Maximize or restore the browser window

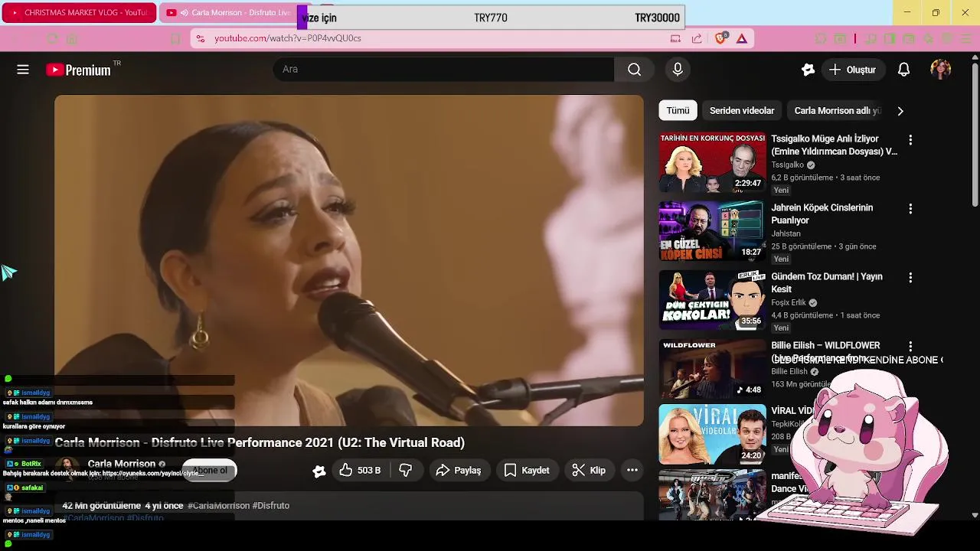[x=936, y=12]
